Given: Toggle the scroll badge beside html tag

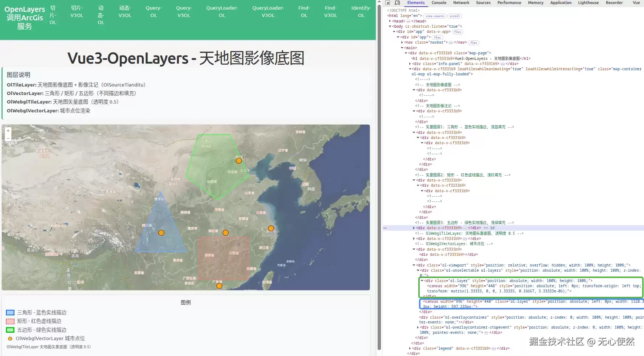Looking at the screenshot, I should click(x=455, y=16).
